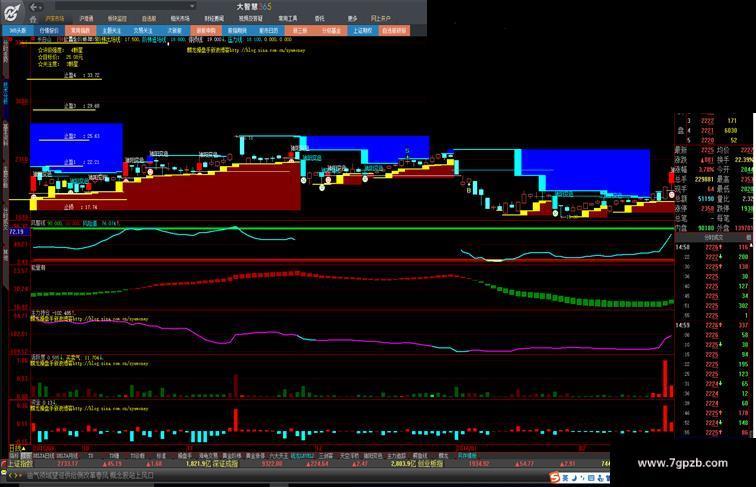The height and width of the screenshot is (487, 756).
Task: Click the 分时成交 panel header
Action: [x=714, y=237]
